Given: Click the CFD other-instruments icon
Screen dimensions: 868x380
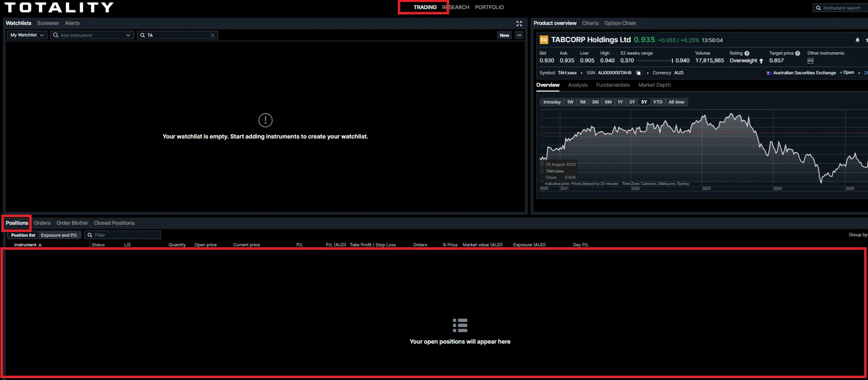Looking at the screenshot, I should tap(810, 61).
